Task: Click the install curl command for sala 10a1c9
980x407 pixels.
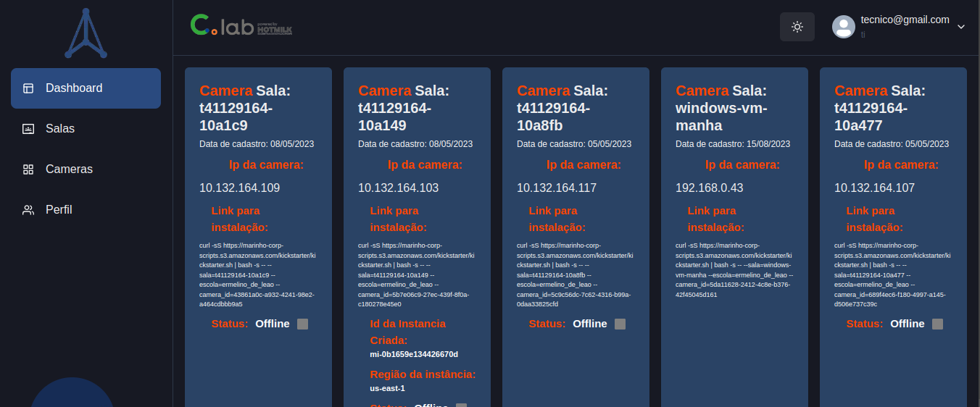Action: [258, 275]
